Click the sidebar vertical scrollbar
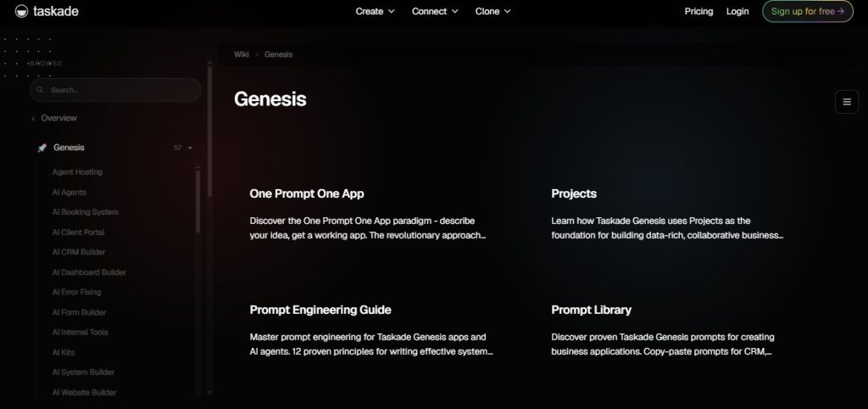The height and width of the screenshot is (409, 868). (209, 131)
